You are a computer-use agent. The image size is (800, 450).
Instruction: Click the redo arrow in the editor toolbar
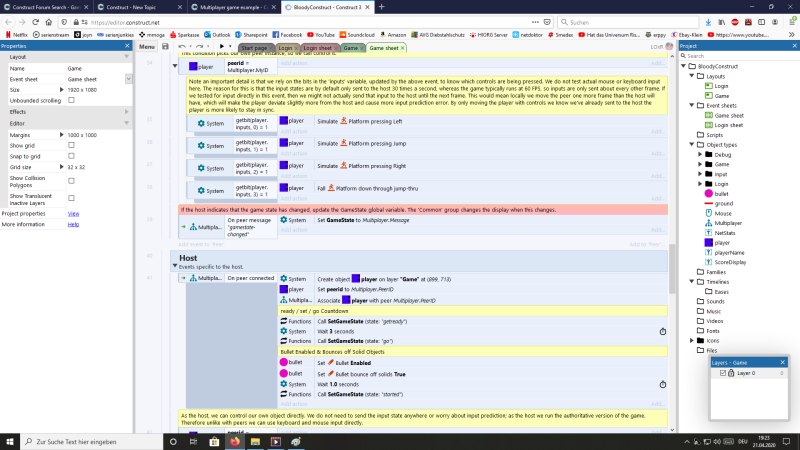pyautogui.click(x=199, y=47)
